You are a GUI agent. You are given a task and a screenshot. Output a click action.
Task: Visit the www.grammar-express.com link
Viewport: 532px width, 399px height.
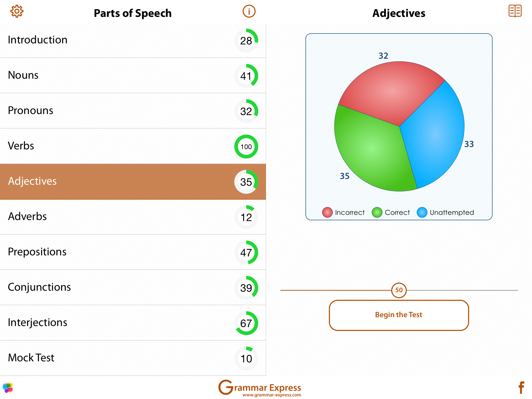[272, 395]
